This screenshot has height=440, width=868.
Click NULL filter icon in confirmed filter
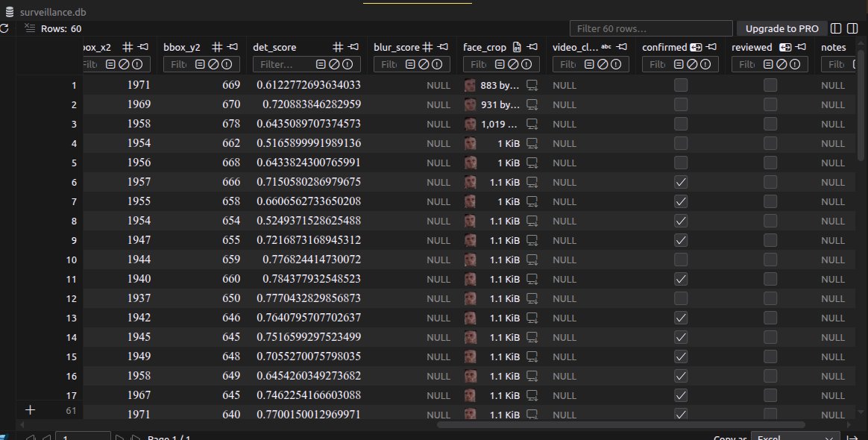[692, 64]
